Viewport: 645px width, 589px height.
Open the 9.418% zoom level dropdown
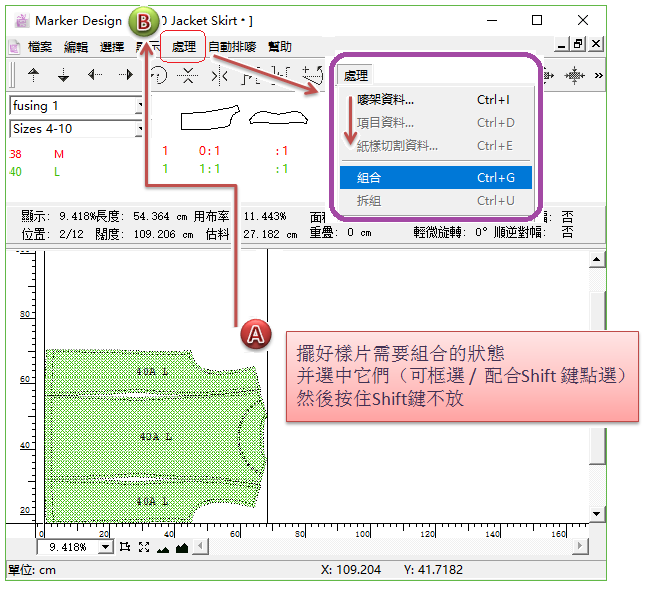tap(107, 547)
